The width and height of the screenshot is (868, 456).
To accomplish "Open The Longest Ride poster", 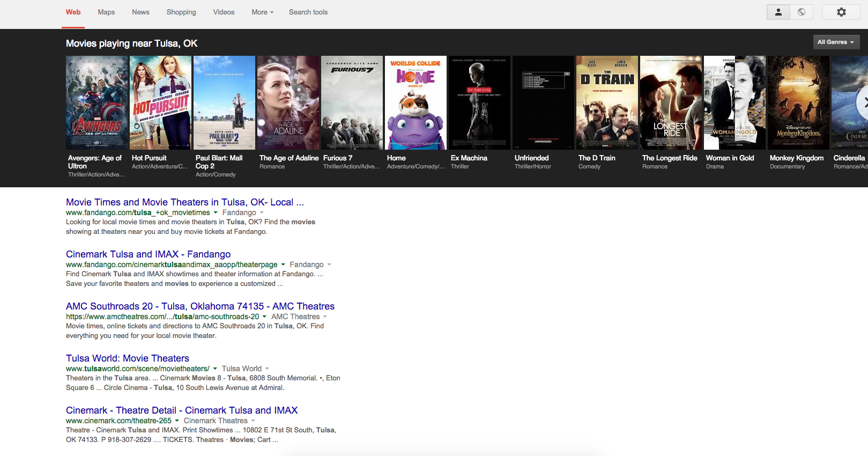I will tap(671, 102).
